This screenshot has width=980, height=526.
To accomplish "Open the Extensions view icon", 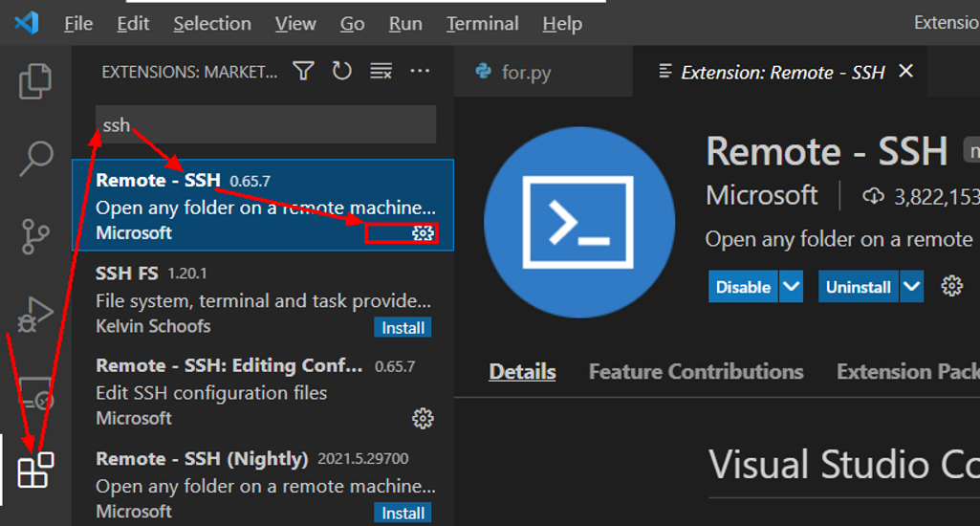I will [x=35, y=470].
